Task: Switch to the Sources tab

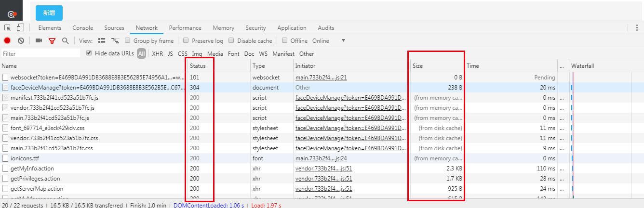Action: (114, 28)
